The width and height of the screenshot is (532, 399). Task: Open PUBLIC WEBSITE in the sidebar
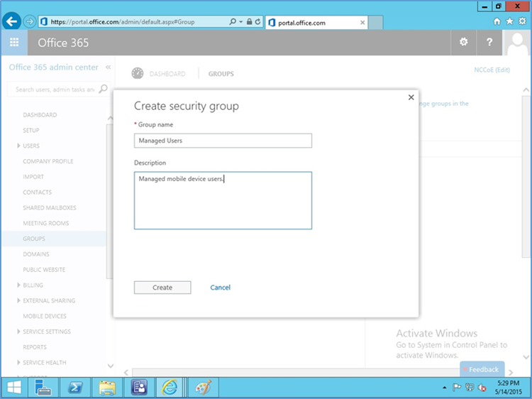click(x=44, y=270)
